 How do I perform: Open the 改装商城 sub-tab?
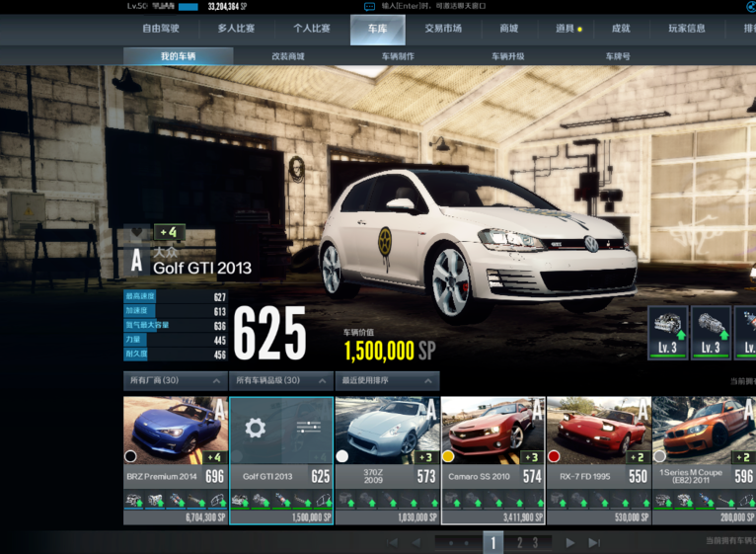pos(288,56)
